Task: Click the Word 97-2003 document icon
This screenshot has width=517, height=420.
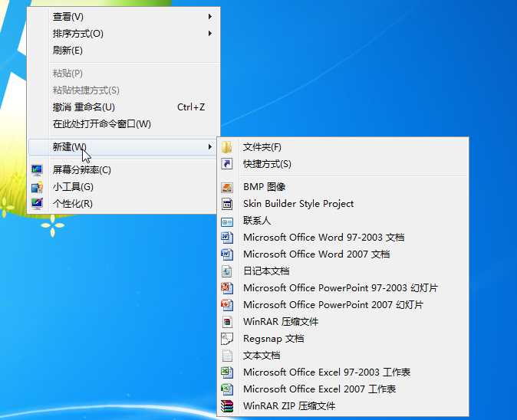Action: coord(227,238)
